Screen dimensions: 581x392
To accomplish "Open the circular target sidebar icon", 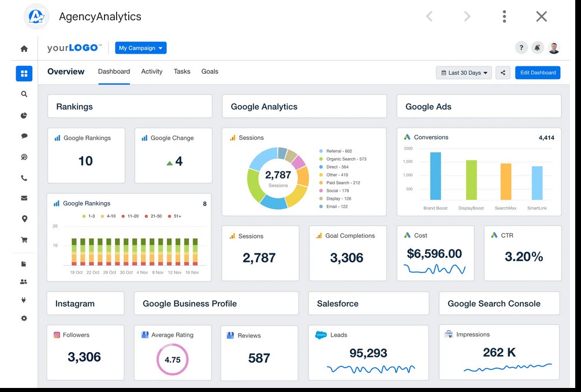I will click(x=24, y=157).
